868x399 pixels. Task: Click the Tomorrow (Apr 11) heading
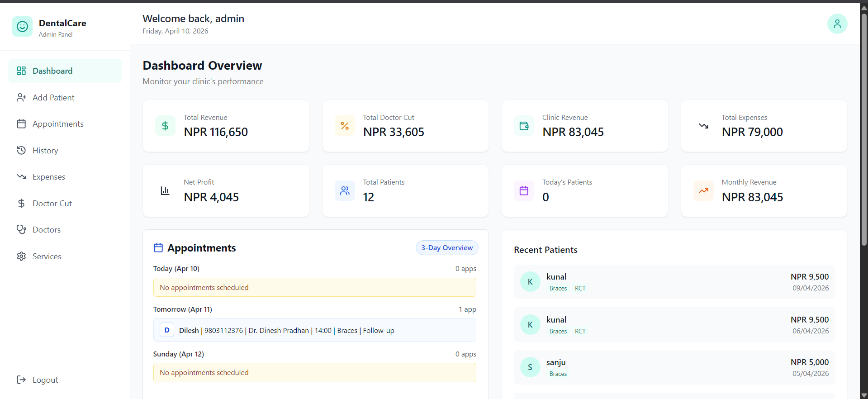point(183,309)
